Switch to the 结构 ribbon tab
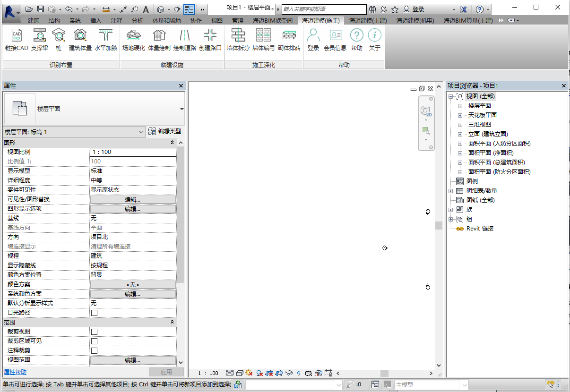Viewport: 570px width, 392px height. coord(54,20)
